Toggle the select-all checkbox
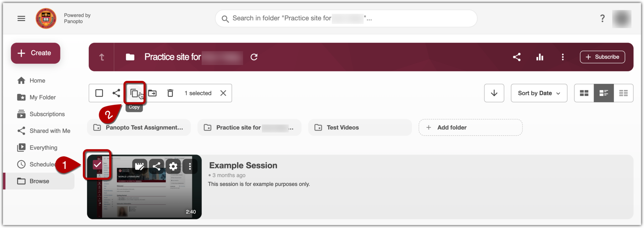Viewport: 644px width, 228px height. pos(99,93)
